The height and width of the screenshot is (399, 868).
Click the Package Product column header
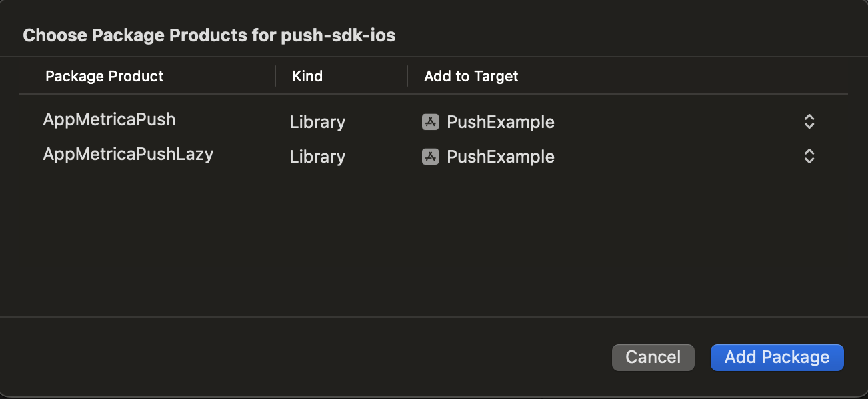105,76
